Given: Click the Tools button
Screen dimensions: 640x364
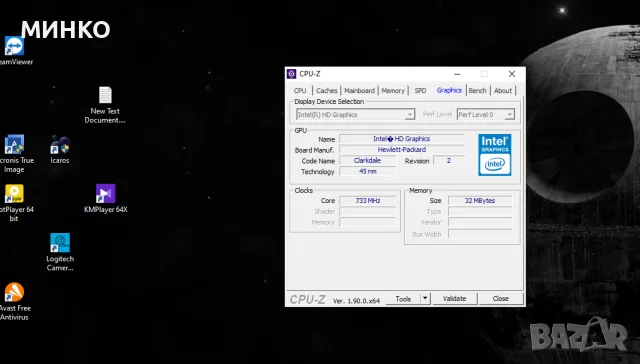Looking at the screenshot, I should [403, 299].
